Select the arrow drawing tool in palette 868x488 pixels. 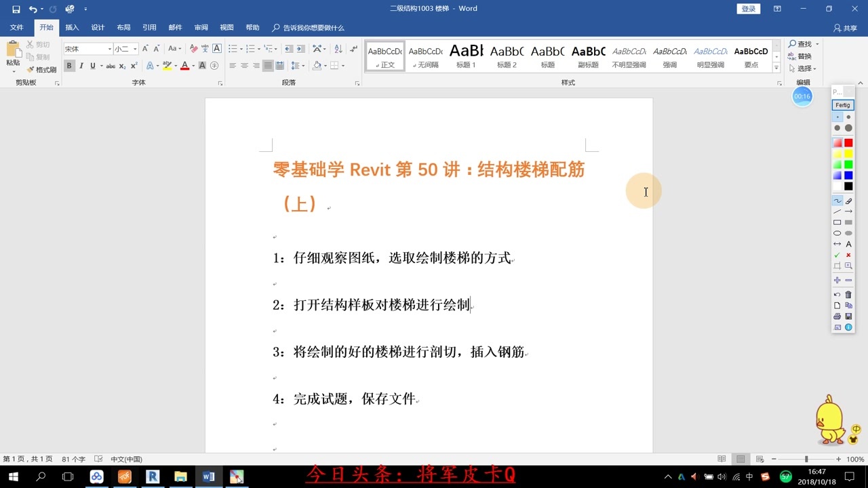[x=848, y=211]
